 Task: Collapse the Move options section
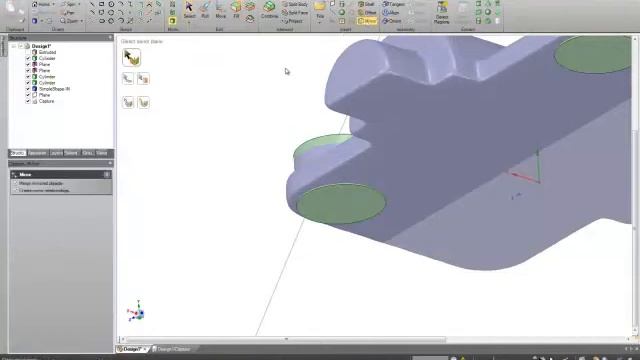[x=107, y=175]
